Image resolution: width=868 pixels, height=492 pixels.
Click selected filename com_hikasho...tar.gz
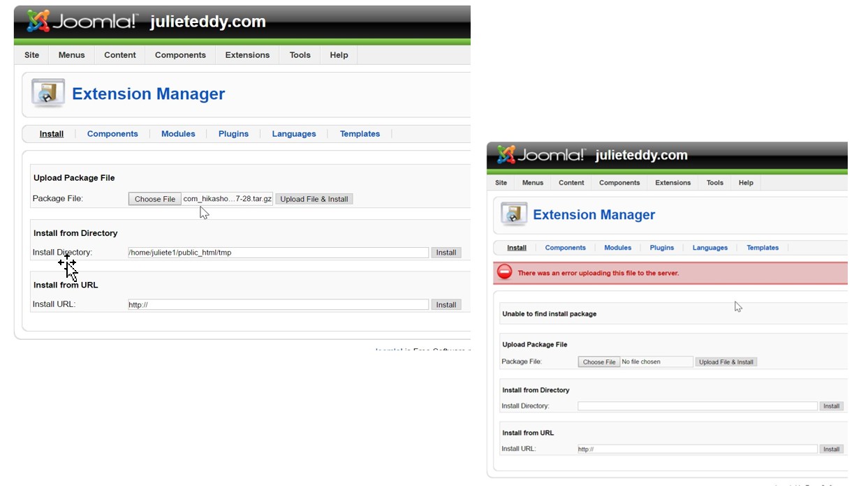(228, 199)
